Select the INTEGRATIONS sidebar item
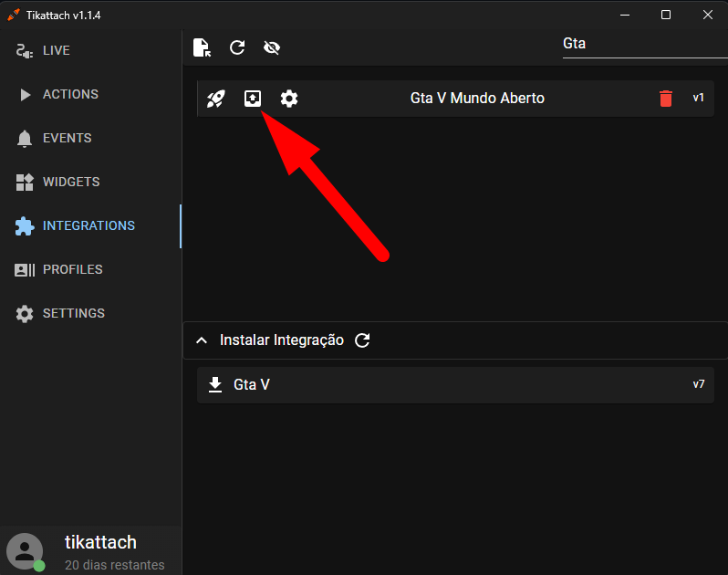 click(90, 225)
